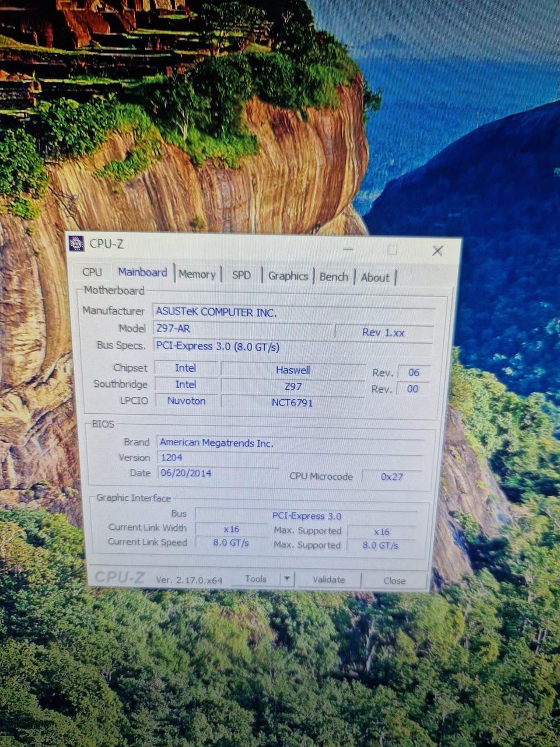Click the Close button at bottom
560x747 pixels.
(x=394, y=581)
